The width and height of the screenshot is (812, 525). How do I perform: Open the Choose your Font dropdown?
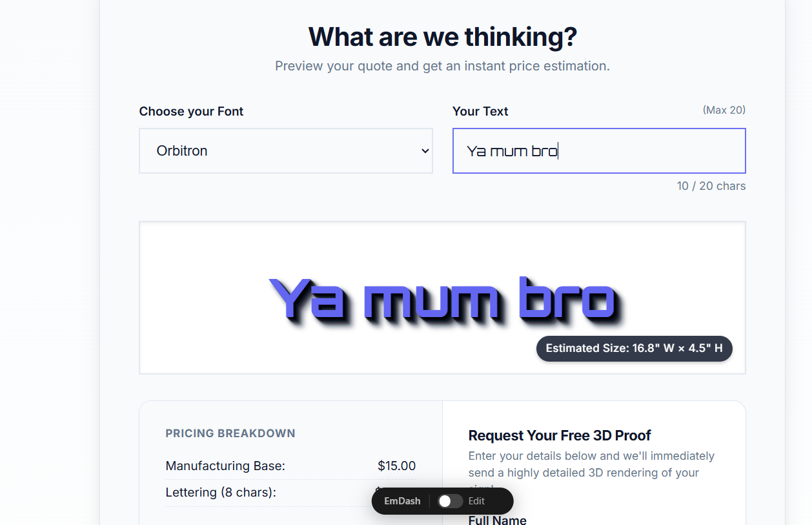pos(285,150)
